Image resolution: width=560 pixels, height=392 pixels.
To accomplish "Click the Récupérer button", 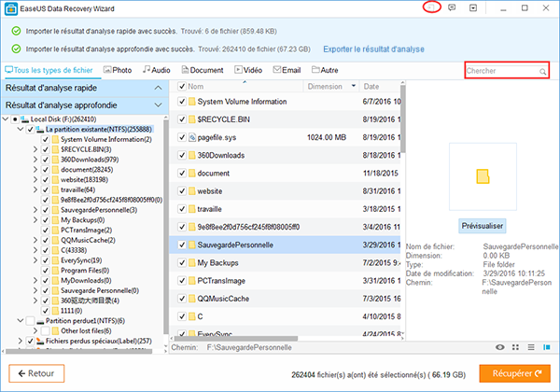I will pos(514,373).
